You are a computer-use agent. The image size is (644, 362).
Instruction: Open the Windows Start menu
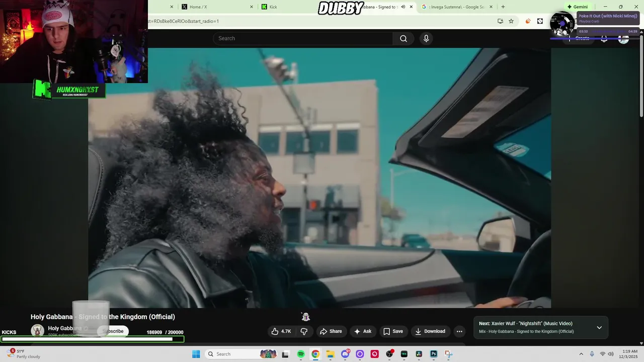196,354
